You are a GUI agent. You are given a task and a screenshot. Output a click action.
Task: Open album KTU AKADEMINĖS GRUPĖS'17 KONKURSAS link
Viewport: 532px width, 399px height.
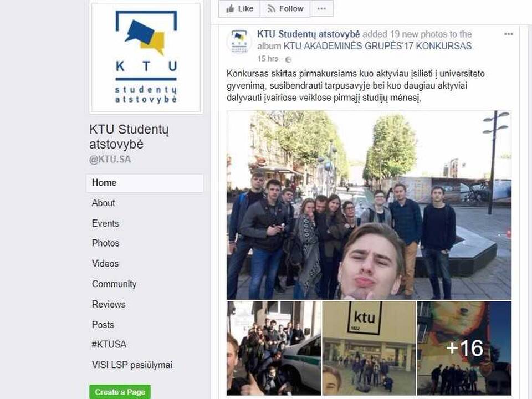tap(377, 46)
